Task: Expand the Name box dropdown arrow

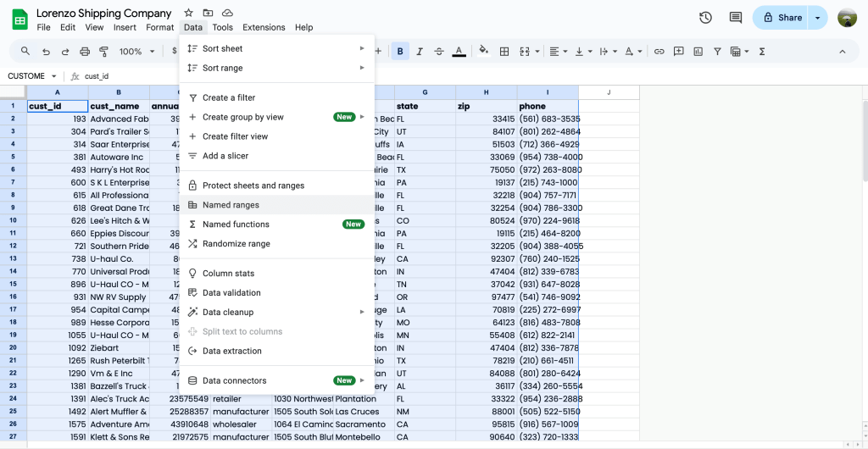Action: [54, 76]
